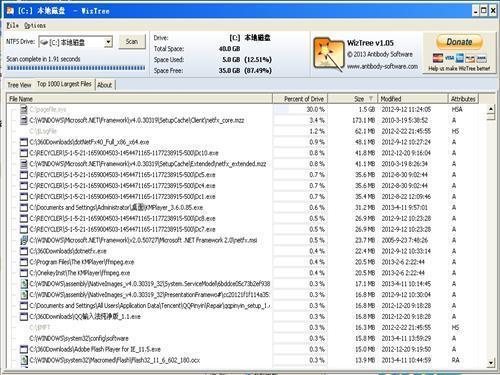Click WizTree v1.05 title text

click(370, 43)
